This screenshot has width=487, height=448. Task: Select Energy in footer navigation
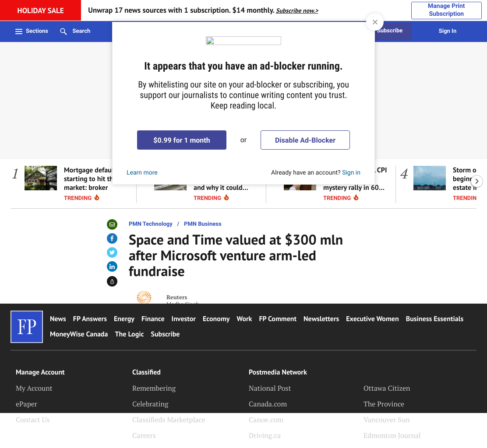pos(124,319)
